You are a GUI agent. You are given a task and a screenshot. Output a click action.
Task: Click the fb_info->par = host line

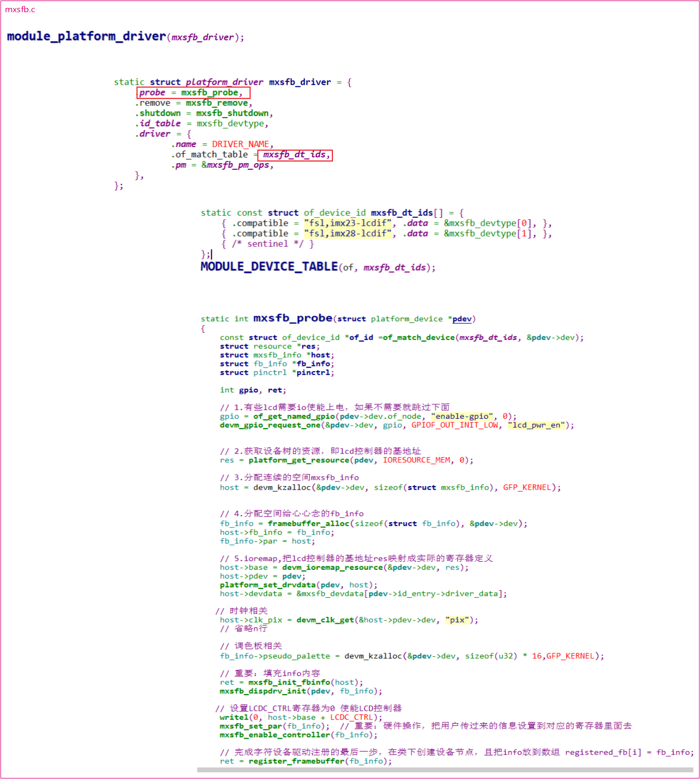[267, 541]
